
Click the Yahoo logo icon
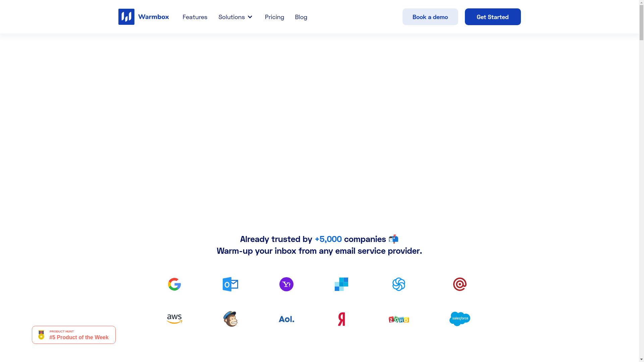tap(286, 284)
